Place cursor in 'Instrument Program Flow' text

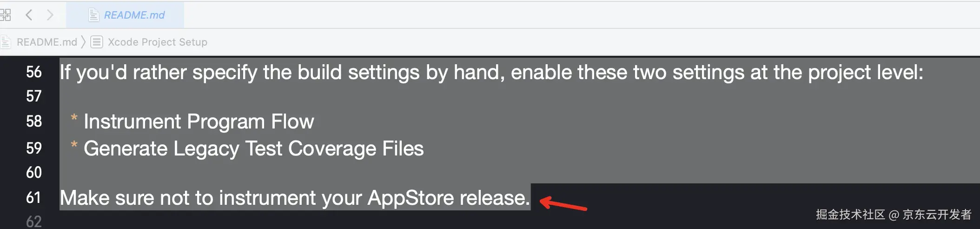(x=199, y=121)
